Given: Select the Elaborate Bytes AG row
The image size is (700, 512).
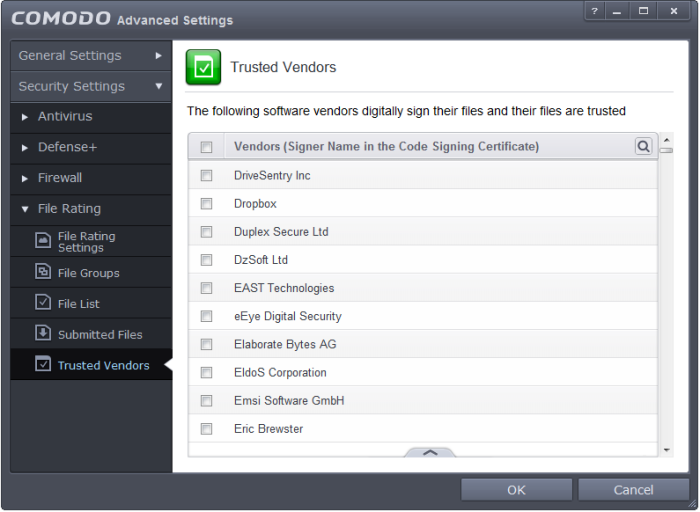Looking at the screenshot, I should (423, 344).
